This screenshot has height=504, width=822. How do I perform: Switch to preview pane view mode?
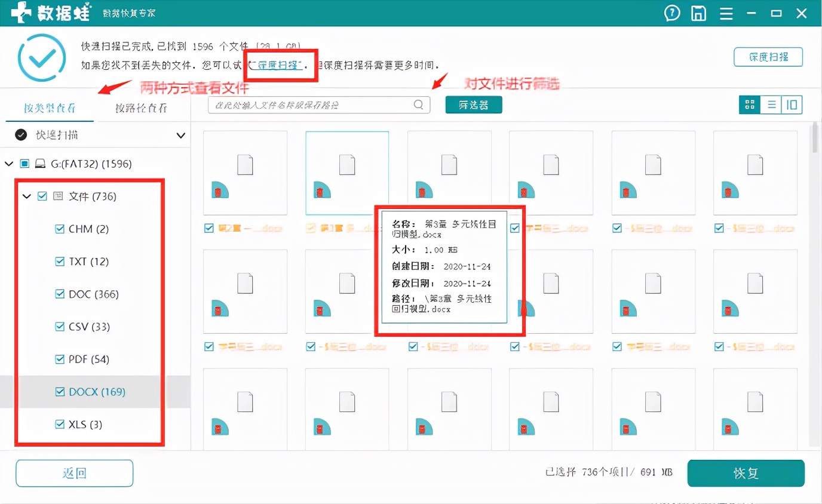point(791,104)
